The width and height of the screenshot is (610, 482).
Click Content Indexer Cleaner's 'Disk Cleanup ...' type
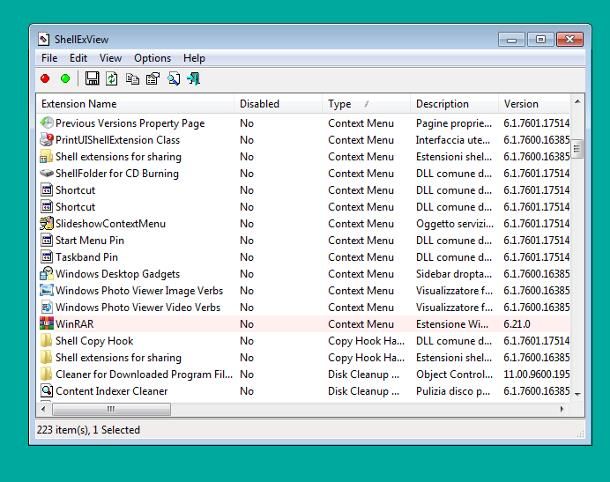(364, 391)
